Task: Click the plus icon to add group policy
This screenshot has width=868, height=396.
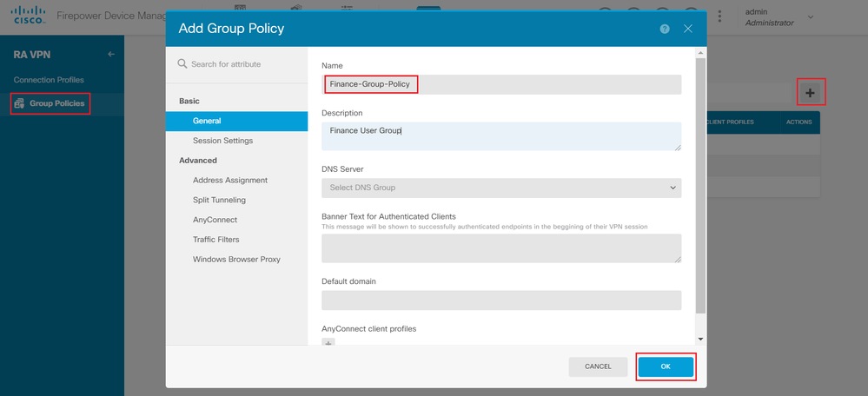Action: pyautogui.click(x=810, y=92)
